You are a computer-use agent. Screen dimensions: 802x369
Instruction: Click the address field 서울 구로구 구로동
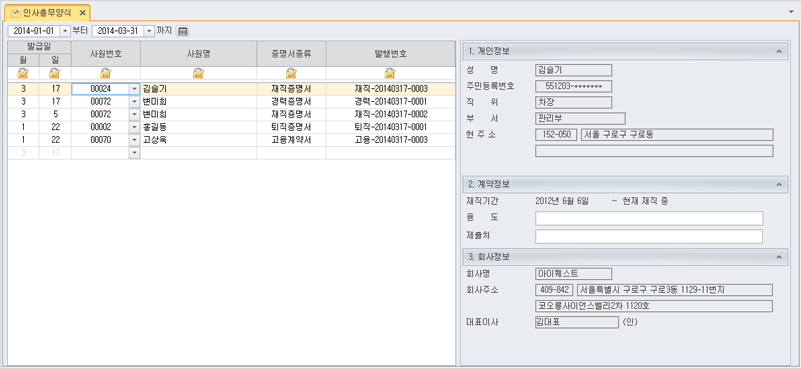[x=677, y=135]
